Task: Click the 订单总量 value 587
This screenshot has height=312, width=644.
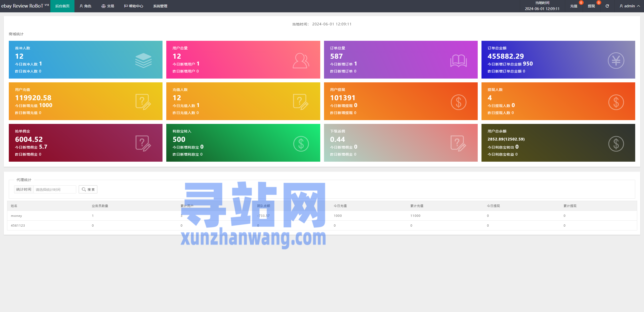Action: point(336,56)
